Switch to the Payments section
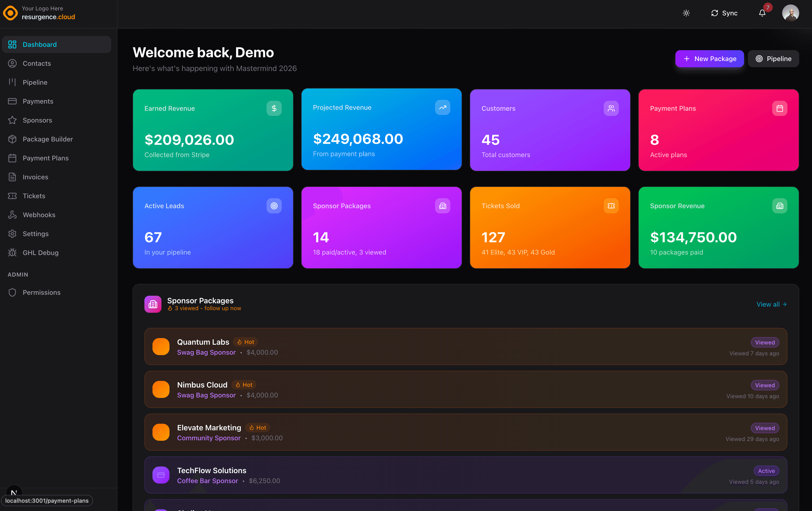Image resolution: width=812 pixels, height=511 pixels. coord(38,101)
